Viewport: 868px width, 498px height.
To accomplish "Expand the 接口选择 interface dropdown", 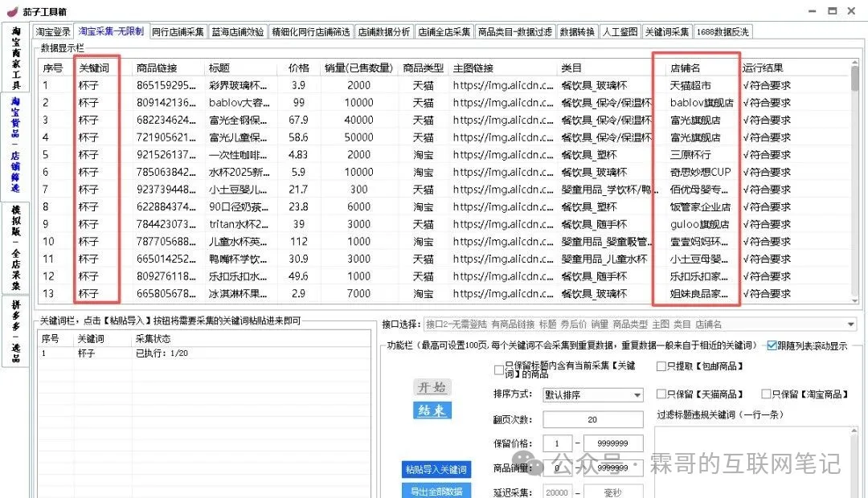I will click(851, 324).
